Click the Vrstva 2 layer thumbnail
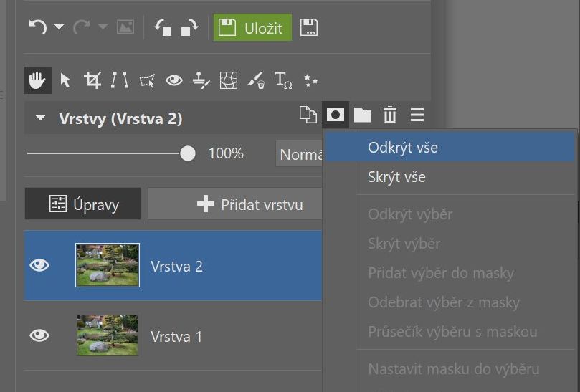 108,265
